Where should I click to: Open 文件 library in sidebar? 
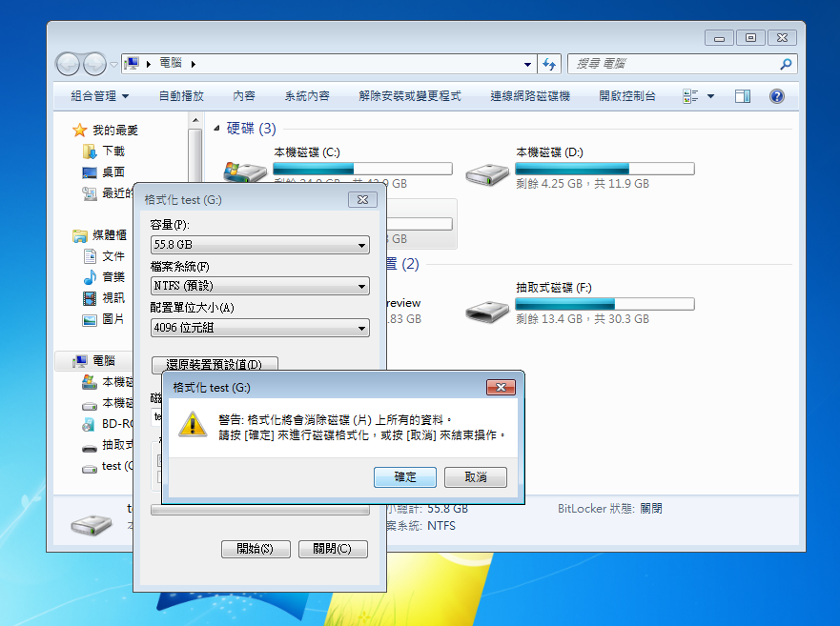113,256
